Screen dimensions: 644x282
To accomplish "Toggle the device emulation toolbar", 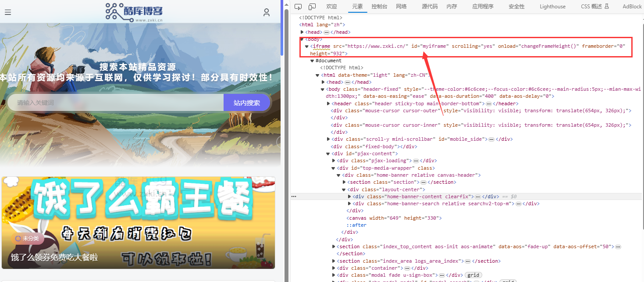I will [311, 6].
